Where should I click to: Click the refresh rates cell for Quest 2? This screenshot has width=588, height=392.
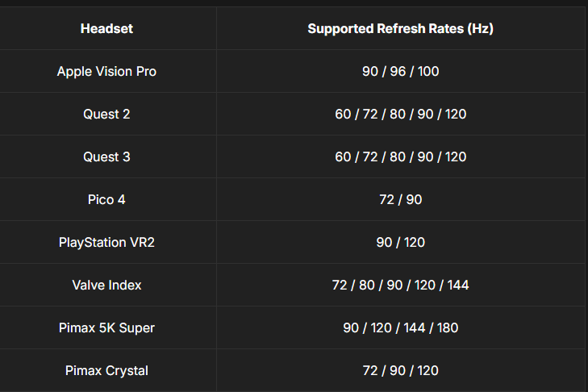400,115
